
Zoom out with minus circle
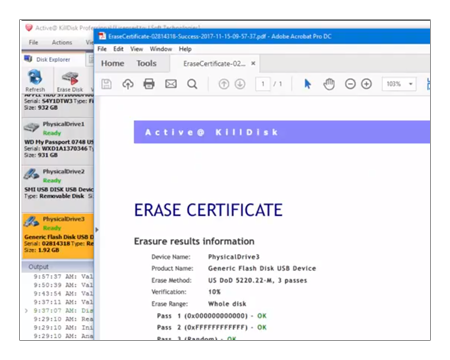click(350, 84)
